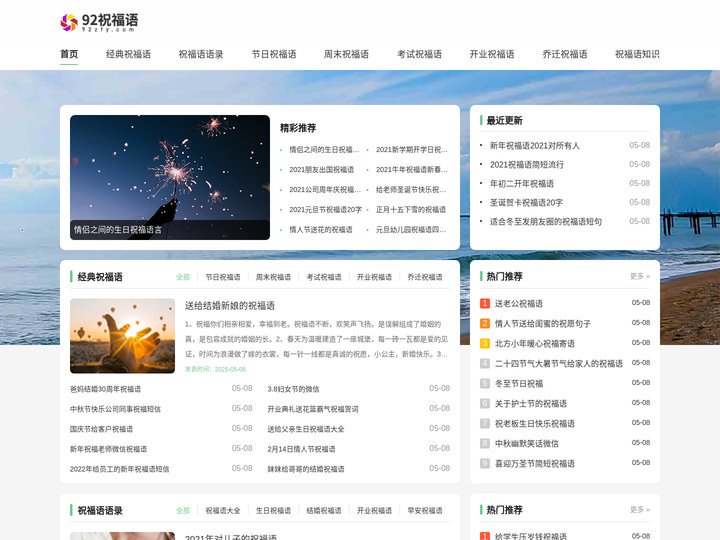
Task: Open list item 送给父亲生日祝福语大全
Action: (x=306, y=429)
